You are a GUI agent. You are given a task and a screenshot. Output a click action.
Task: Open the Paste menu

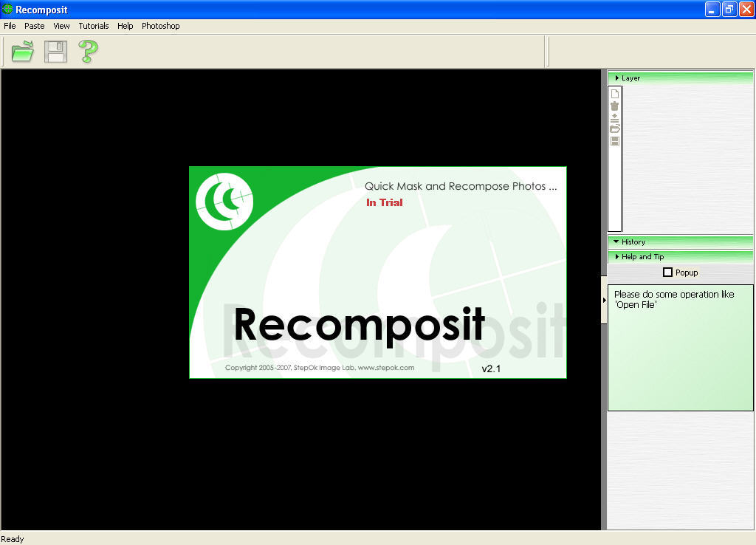34,26
